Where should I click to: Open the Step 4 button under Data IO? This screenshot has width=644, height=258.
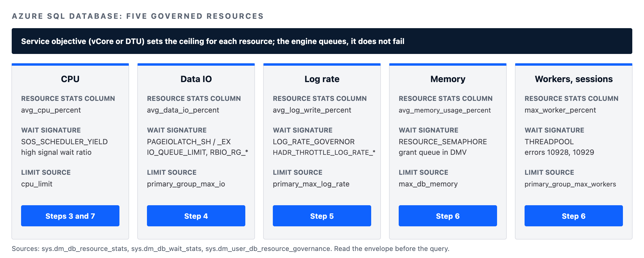coord(196,216)
